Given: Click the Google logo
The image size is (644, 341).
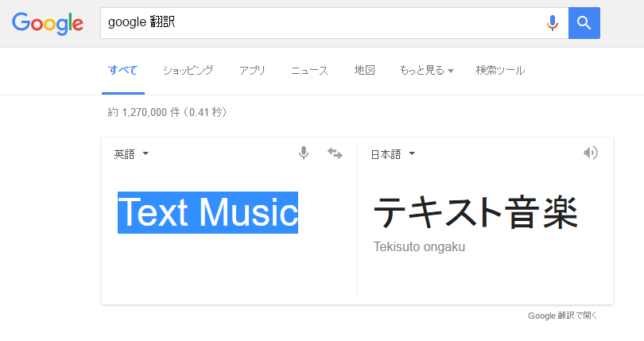Looking at the screenshot, I should pos(48,23).
